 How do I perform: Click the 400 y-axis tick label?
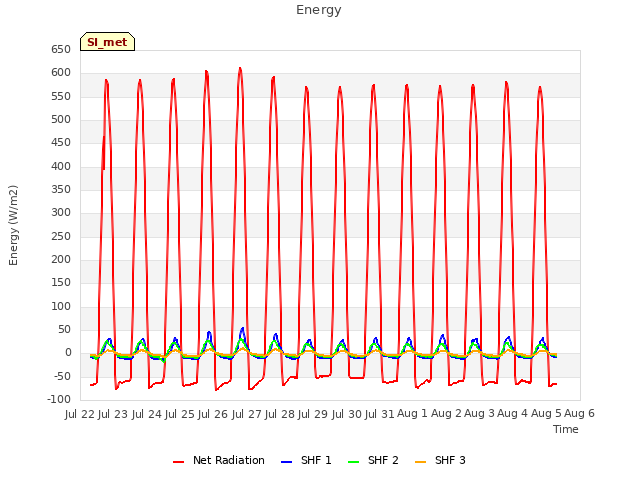point(61,167)
